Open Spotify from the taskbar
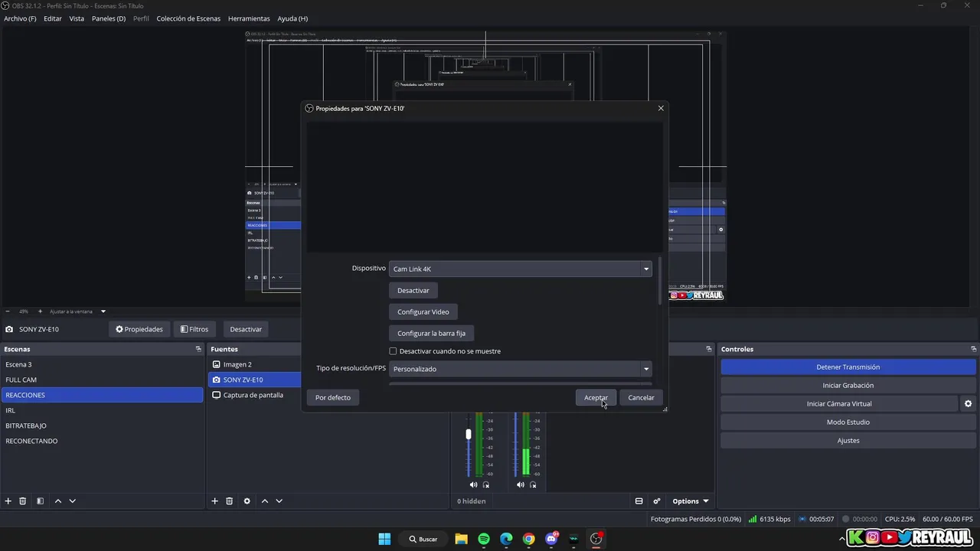 [484, 539]
